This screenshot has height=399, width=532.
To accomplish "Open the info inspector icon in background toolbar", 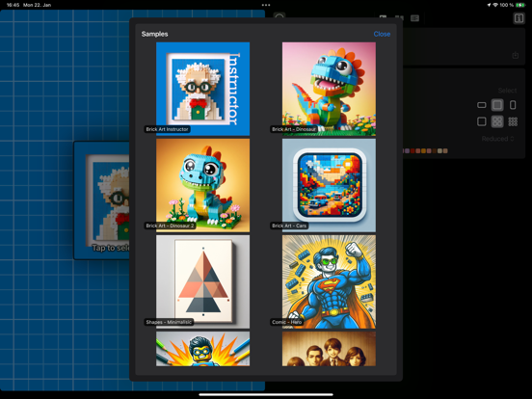I will point(519,18).
